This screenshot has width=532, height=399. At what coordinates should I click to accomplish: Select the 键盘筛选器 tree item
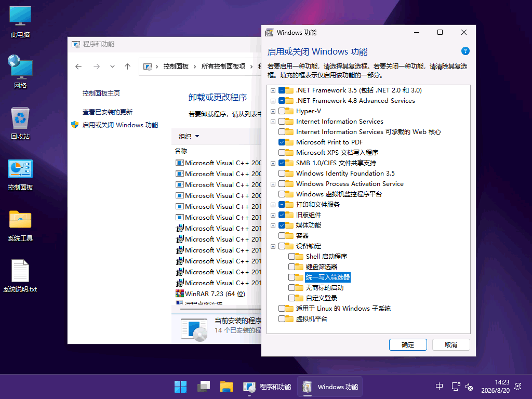click(x=321, y=267)
